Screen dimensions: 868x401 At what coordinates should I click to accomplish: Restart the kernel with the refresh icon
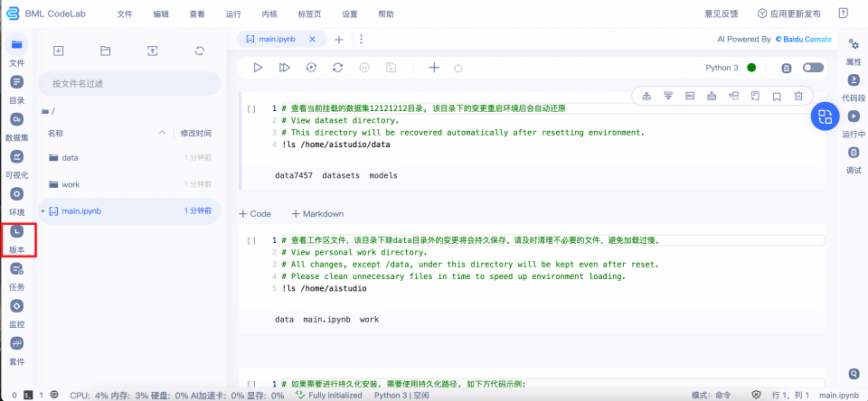pos(337,68)
